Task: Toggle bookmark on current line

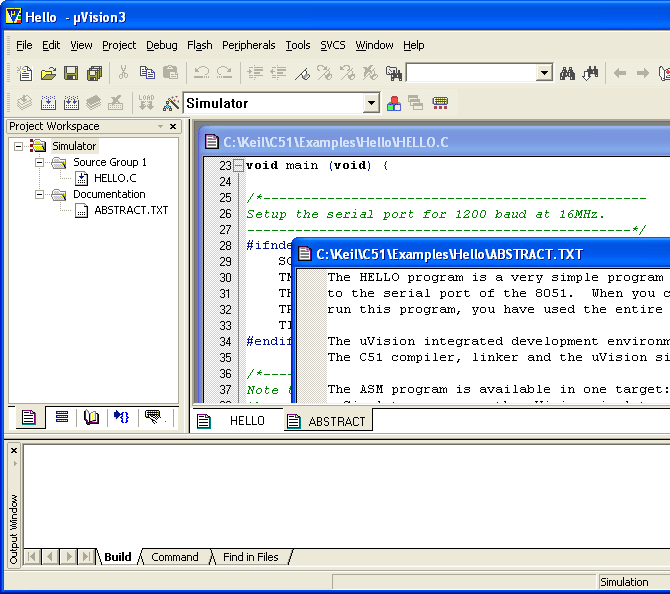Action: pyautogui.click(x=302, y=74)
